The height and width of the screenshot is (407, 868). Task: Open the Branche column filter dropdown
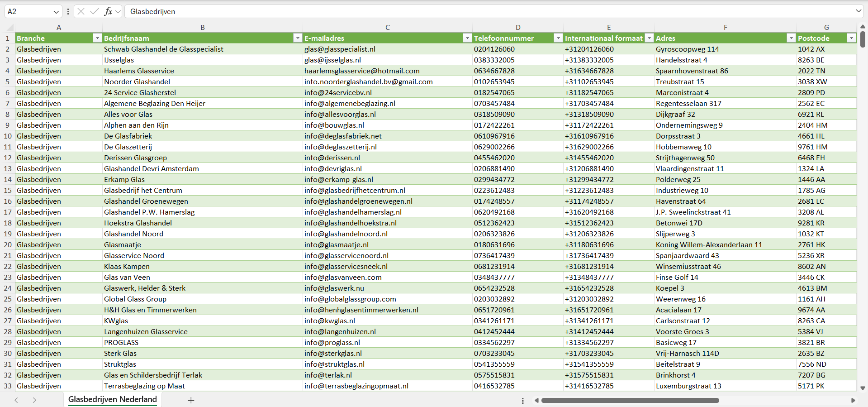(97, 38)
